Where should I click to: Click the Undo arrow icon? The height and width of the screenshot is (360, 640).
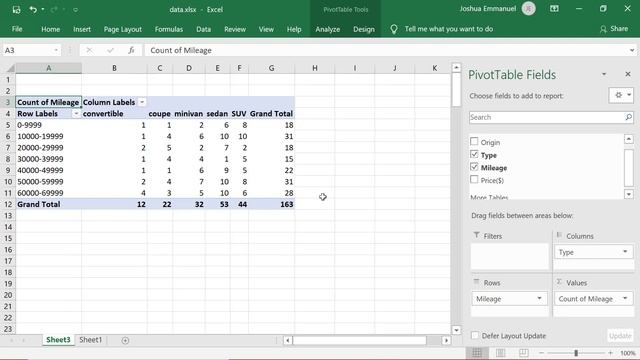(x=33, y=9)
